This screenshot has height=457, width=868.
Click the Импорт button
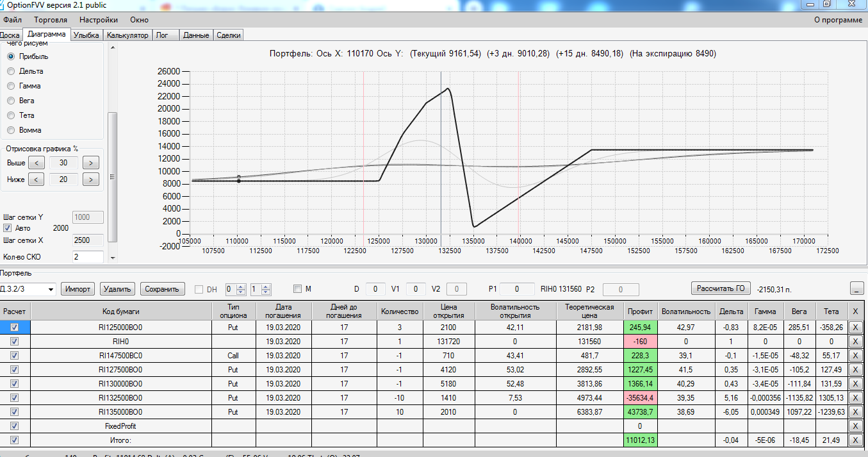point(78,289)
